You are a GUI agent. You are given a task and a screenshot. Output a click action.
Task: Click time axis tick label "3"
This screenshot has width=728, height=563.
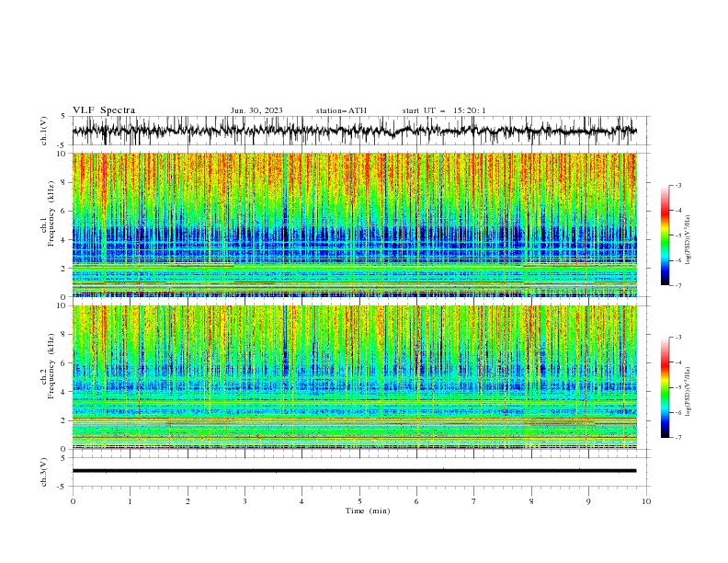245,501
